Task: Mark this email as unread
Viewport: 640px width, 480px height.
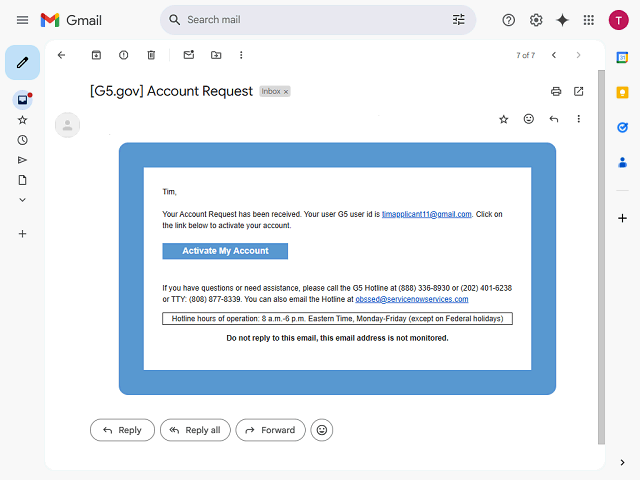Action: [189, 55]
